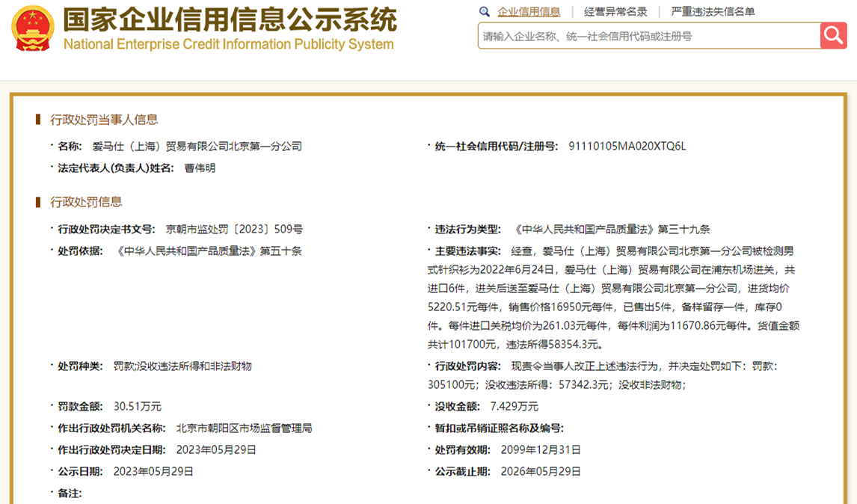Click credit code 91110105MA020XTQ6L
Viewport: 857px width, 504px height.
pyautogui.click(x=627, y=147)
